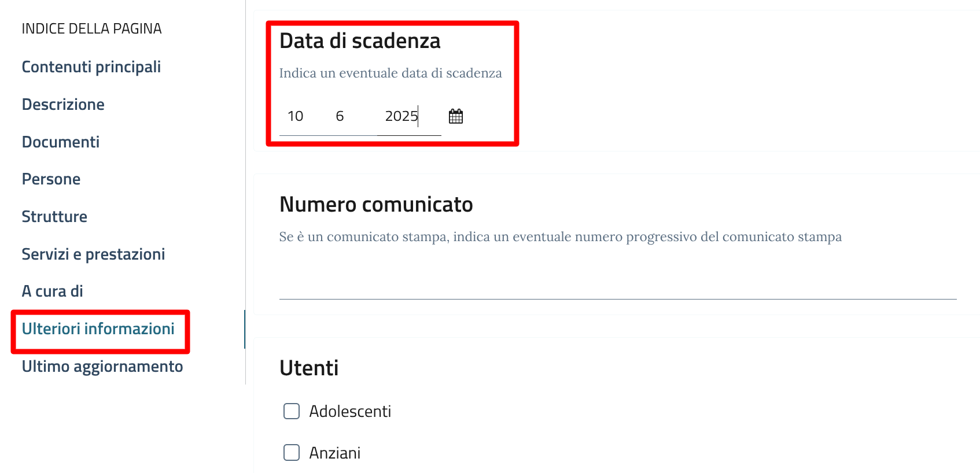Check the Adolescenti checkbox
Image resolution: width=980 pixels, height=473 pixels.
pyautogui.click(x=292, y=411)
